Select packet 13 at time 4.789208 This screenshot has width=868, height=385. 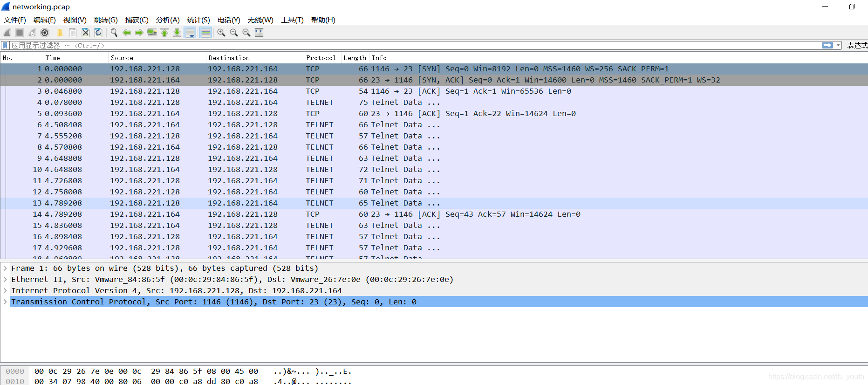click(x=434, y=203)
